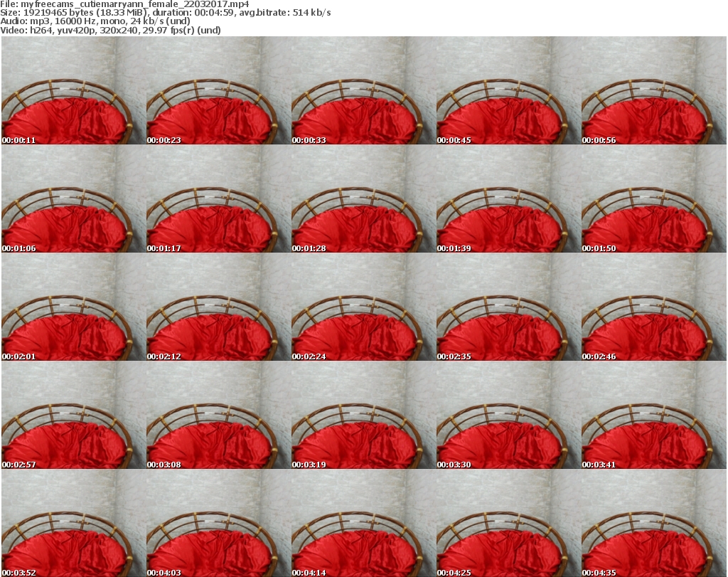View the 00:03:52 thumbnail
This screenshot has height=577, width=728.
[x=74, y=523]
